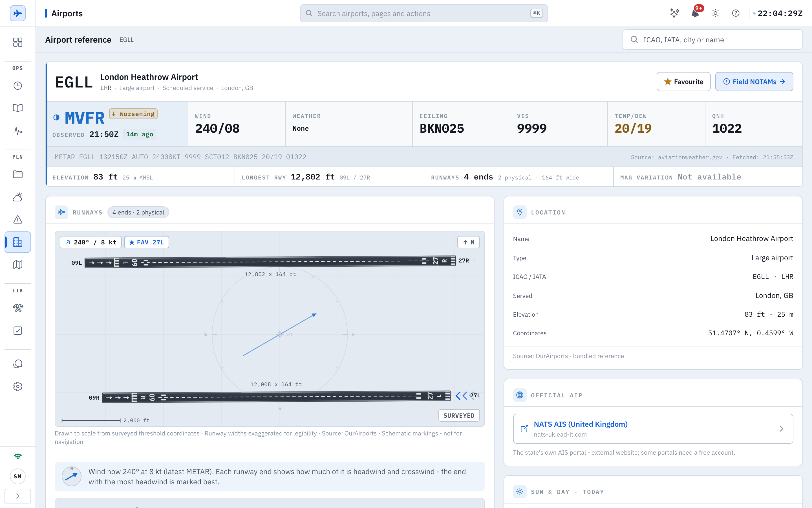Image resolution: width=812 pixels, height=508 pixels.
Task: Open the settings gear icon in sidebar
Action: tap(17, 386)
